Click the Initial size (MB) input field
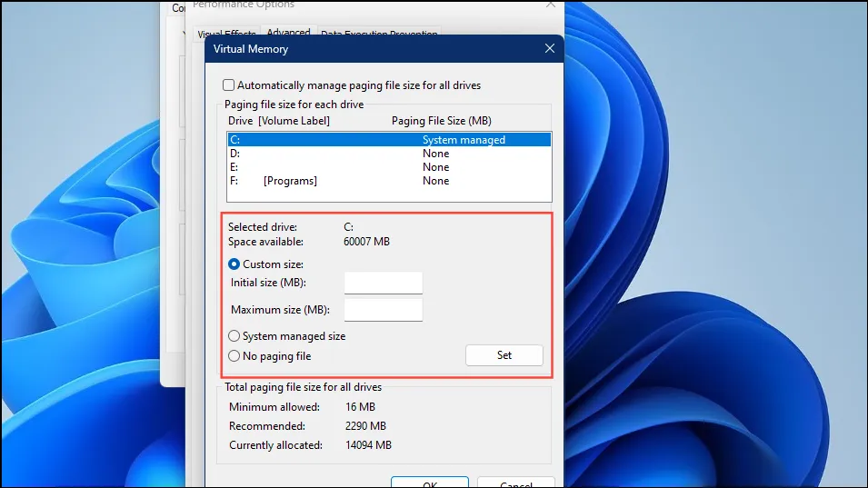Image resolution: width=868 pixels, height=488 pixels. (383, 284)
